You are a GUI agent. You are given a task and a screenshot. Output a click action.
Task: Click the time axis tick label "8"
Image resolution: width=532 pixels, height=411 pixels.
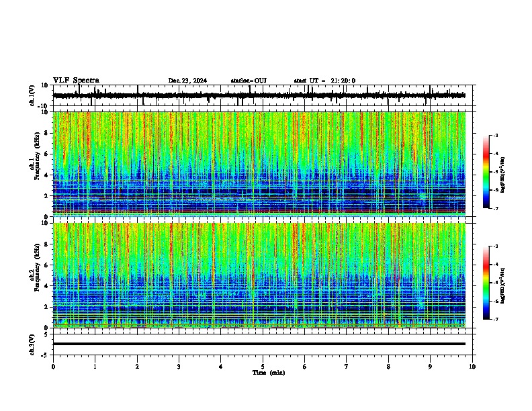click(388, 367)
